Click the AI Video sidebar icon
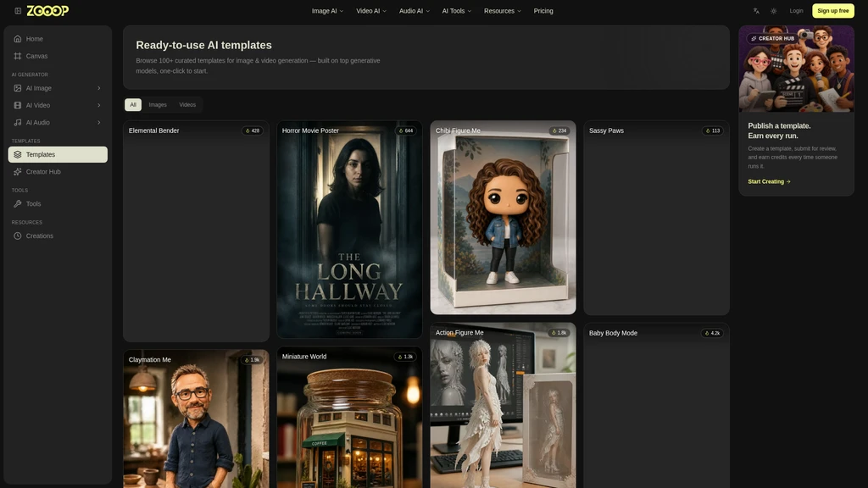 (18, 105)
